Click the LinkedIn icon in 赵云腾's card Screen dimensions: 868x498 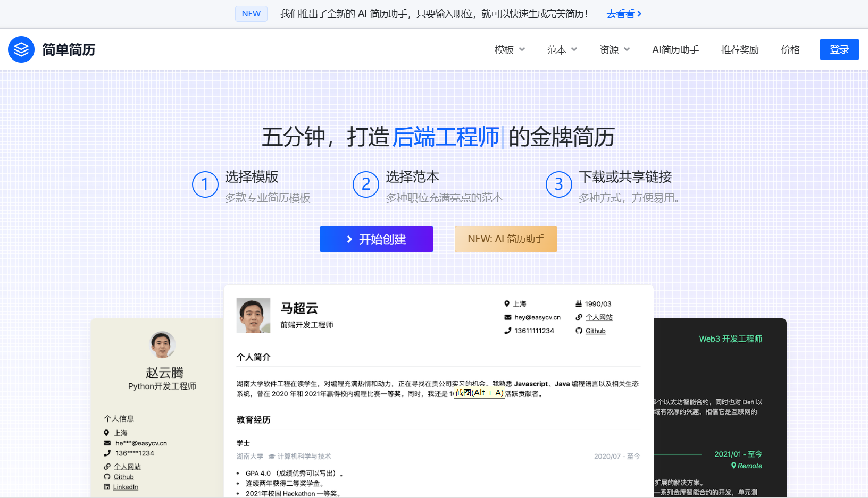(x=106, y=487)
